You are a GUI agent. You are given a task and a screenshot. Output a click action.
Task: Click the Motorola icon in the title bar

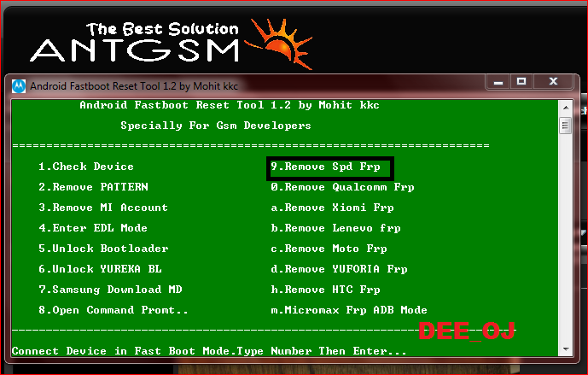[x=17, y=85]
